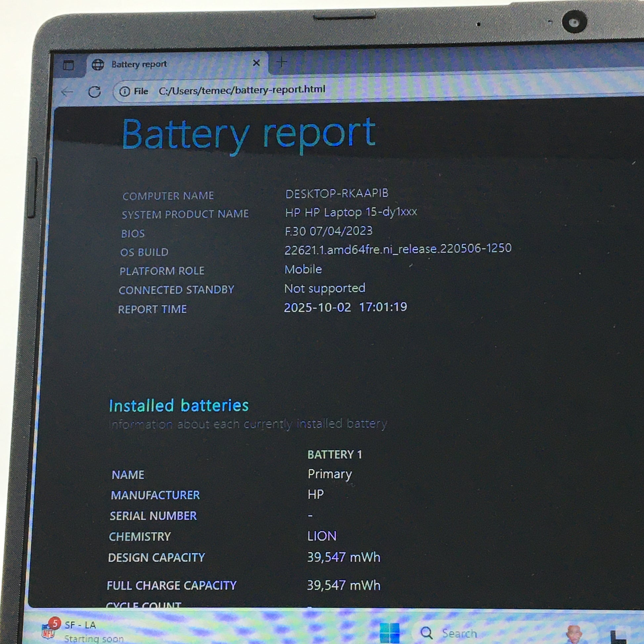Close the Battery report tab
Viewport: 644px width, 644px height.
click(x=256, y=63)
